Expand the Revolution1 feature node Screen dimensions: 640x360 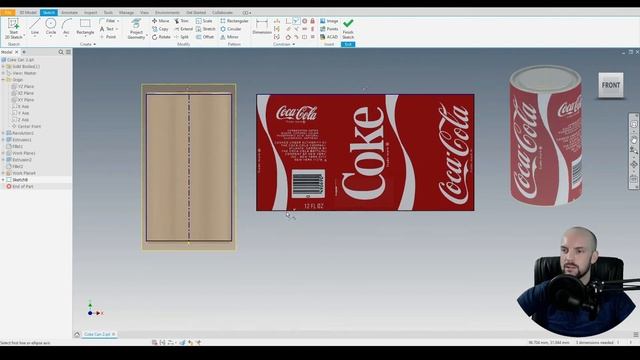pos(3,133)
